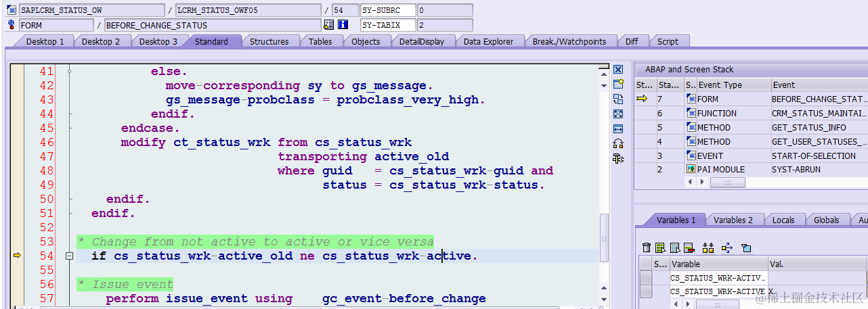This screenshot has height=309, width=868.
Task: Click the navigate icon in EVENT stack row
Action: pyautogui.click(x=691, y=156)
